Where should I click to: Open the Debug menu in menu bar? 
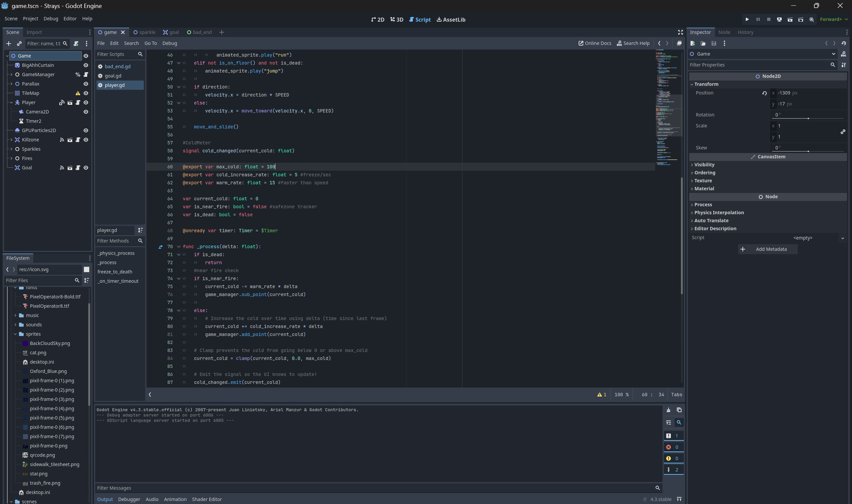coord(51,19)
